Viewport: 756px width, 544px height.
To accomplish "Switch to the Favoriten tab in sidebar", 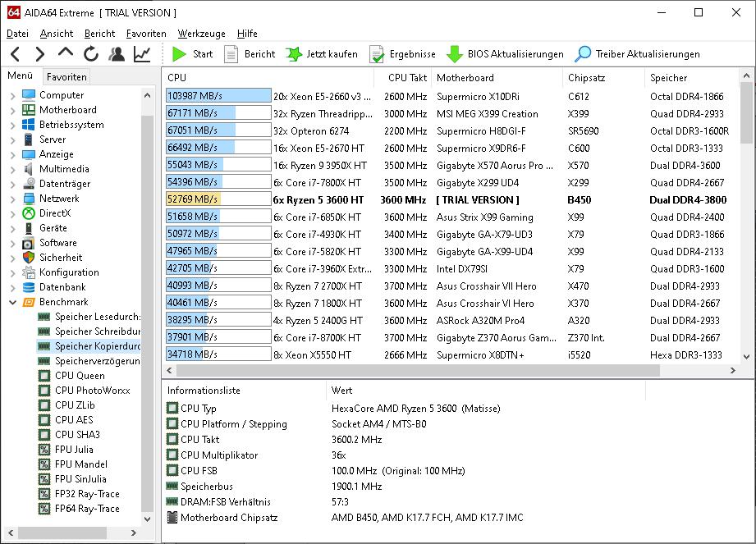I will click(x=66, y=76).
